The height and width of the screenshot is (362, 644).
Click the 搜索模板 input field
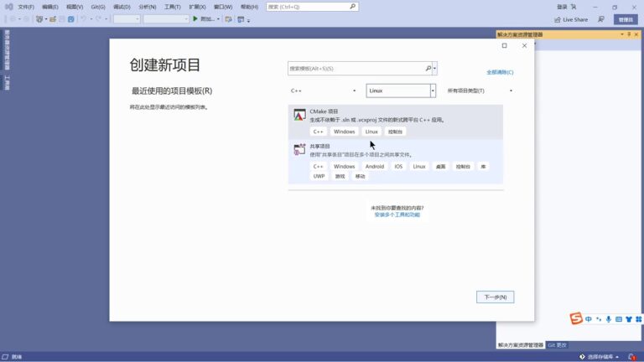356,68
